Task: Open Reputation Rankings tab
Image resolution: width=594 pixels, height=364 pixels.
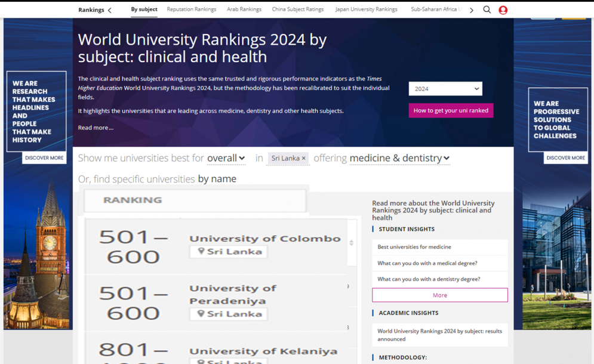Action: coord(191,10)
